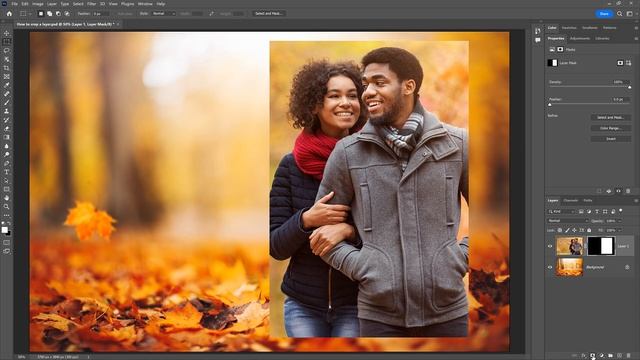Select the Horizontal Type tool
This screenshot has height=360, width=640.
pyautogui.click(x=7, y=172)
